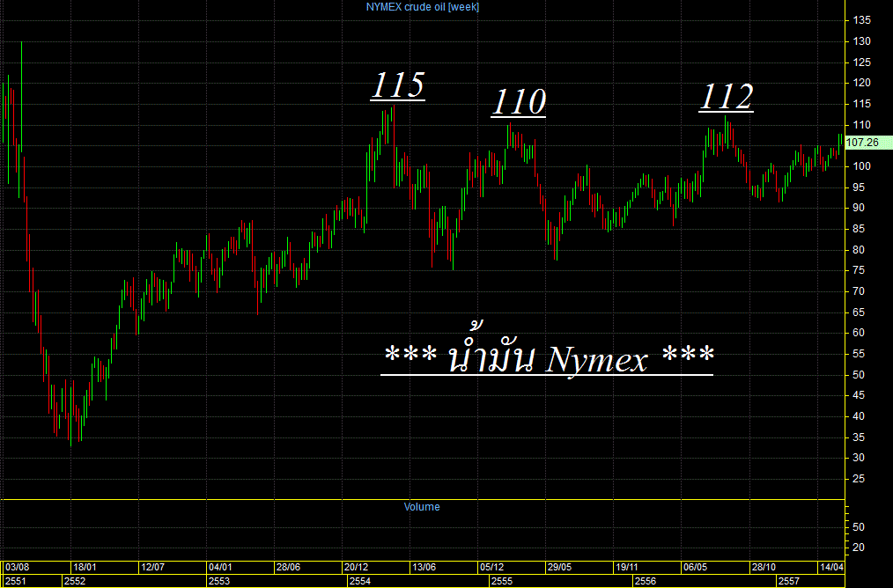This screenshot has height=588, width=893.
Task: Click the NYMEX crude oil [week] chart title
Action: (x=422, y=7)
